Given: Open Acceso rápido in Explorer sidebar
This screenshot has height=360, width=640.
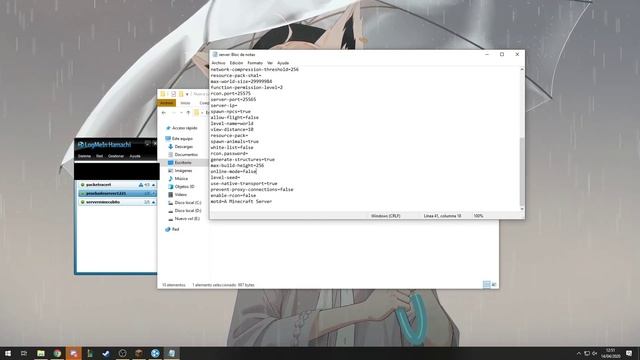Looking at the screenshot, I should (x=182, y=128).
